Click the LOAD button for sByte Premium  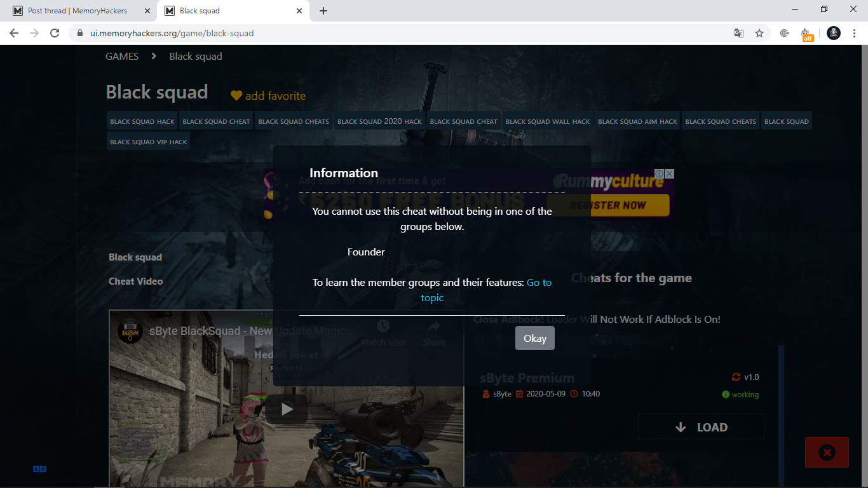702,427
